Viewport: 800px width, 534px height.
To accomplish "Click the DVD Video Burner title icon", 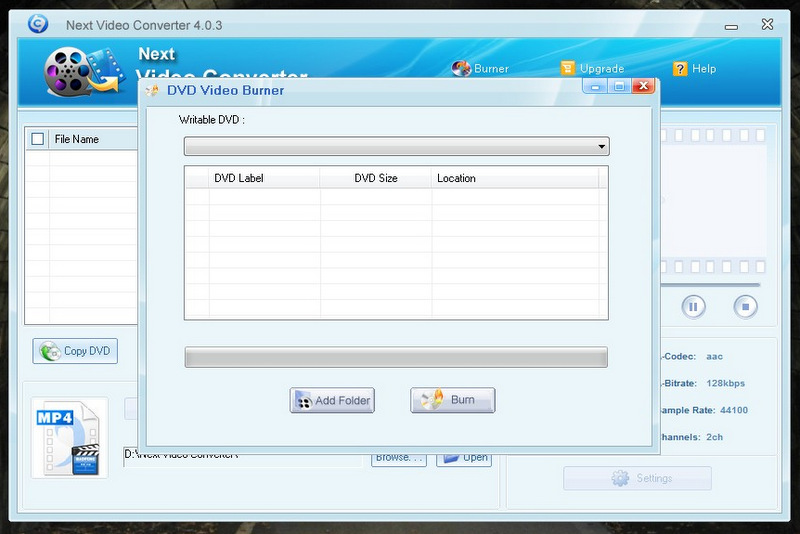I will point(152,91).
